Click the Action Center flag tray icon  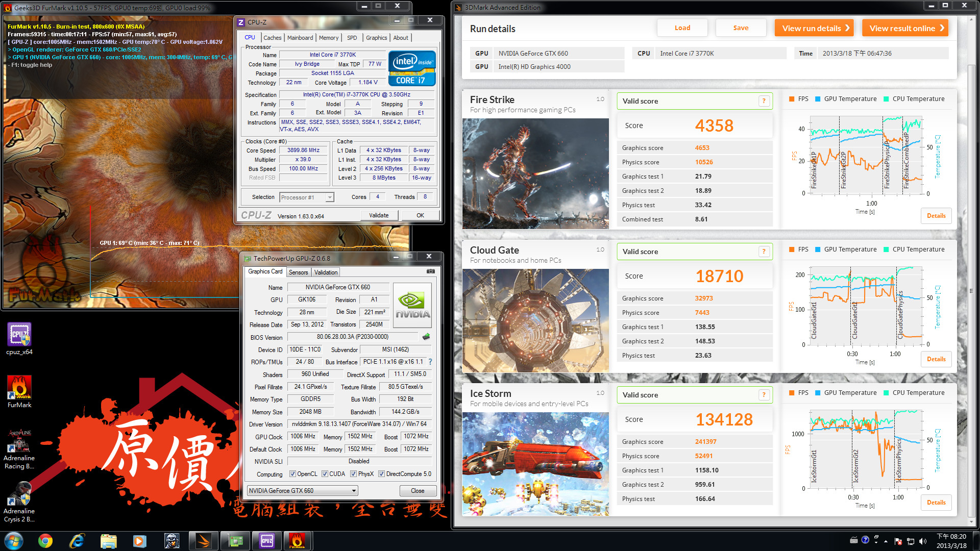[898, 541]
